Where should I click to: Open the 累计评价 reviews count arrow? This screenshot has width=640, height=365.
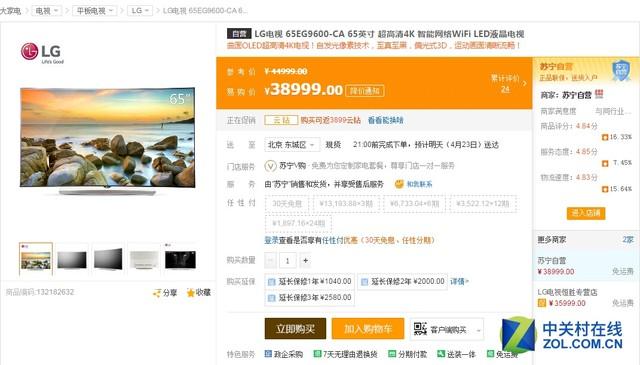[524, 83]
